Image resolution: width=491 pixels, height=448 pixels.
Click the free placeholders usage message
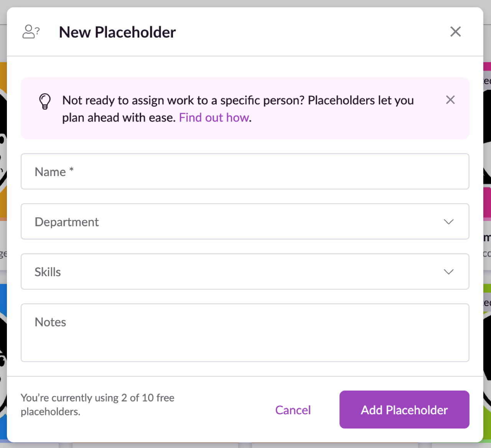97,405
